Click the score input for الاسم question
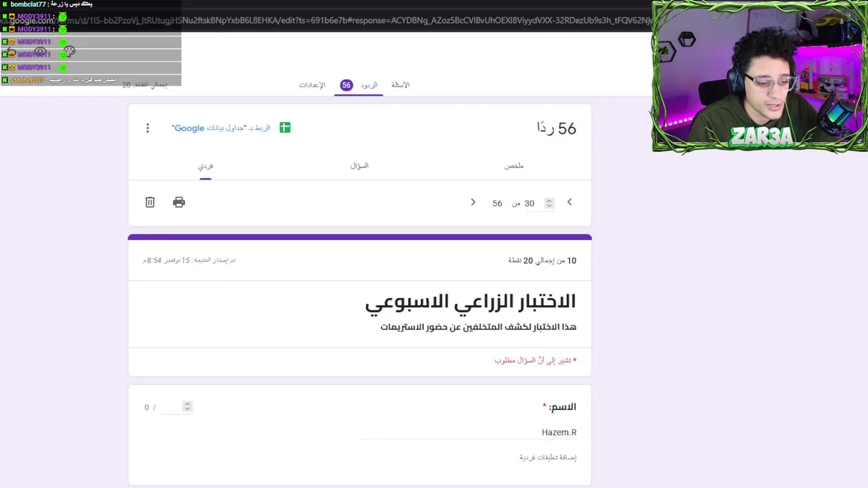The image size is (868, 488). pyautogui.click(x=171, y=407)
